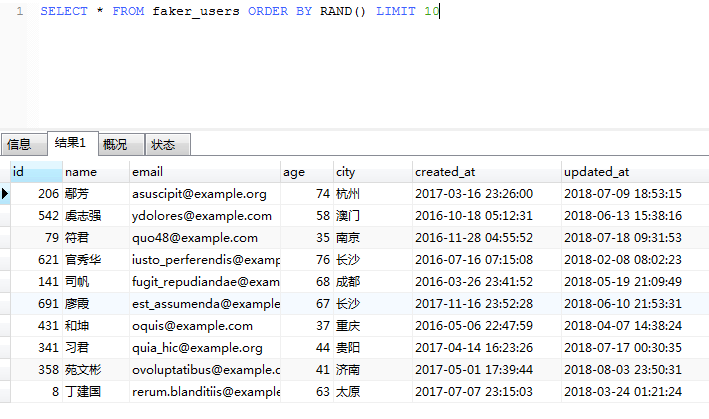This screenshot has height=419, width=709.
Task: Select name cell 司帆
Action: [96, 282]
